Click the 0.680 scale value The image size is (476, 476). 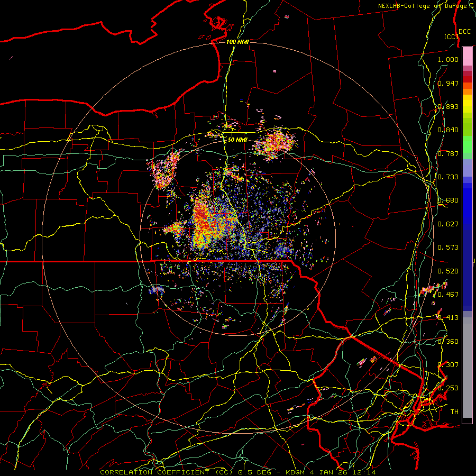click(x=448, y=200)
